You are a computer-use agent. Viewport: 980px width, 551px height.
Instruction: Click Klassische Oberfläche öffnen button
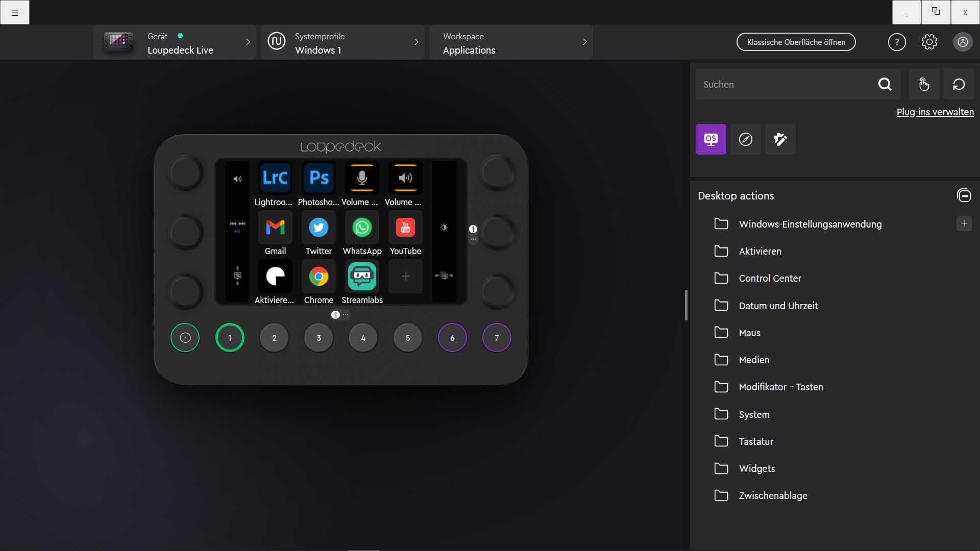pyautogui.click(x=796, y=42)
